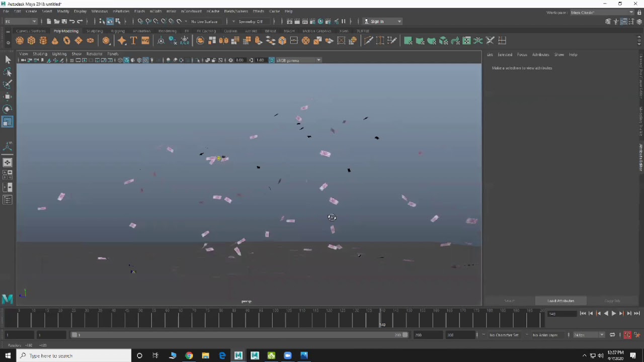Open the sRGB gamma view transform dropdown
644x362 pixels.
click(298, 60)
